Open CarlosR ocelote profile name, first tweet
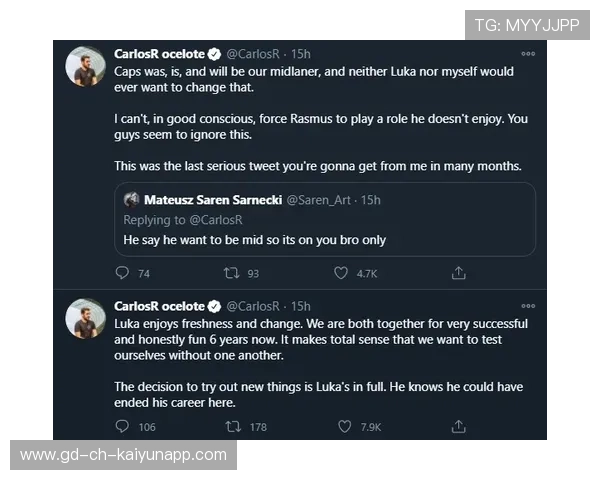The image size is (600, 480). [x=160, y=53]
